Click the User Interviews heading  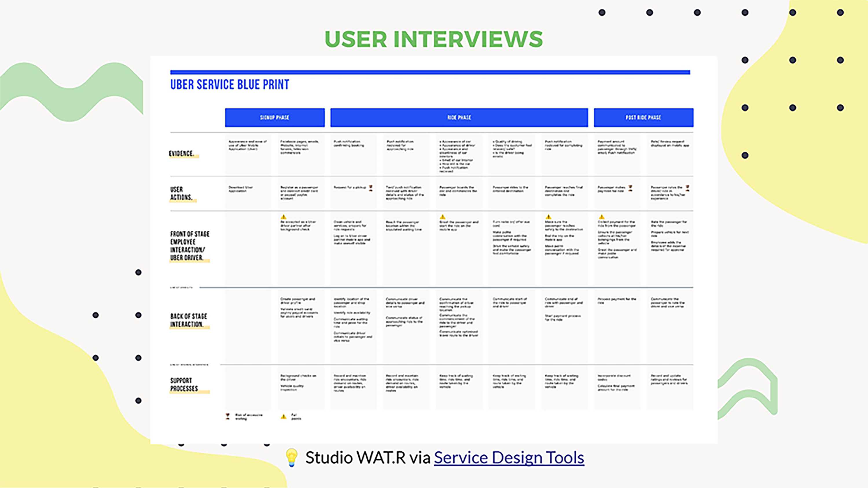[x=434, y=39]
